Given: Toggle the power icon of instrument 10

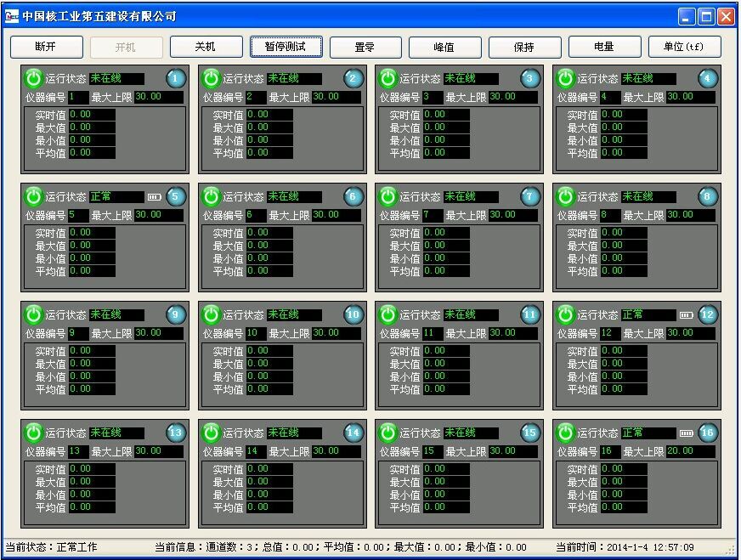Looking at the screenshot, I should [x=212, y=314].
